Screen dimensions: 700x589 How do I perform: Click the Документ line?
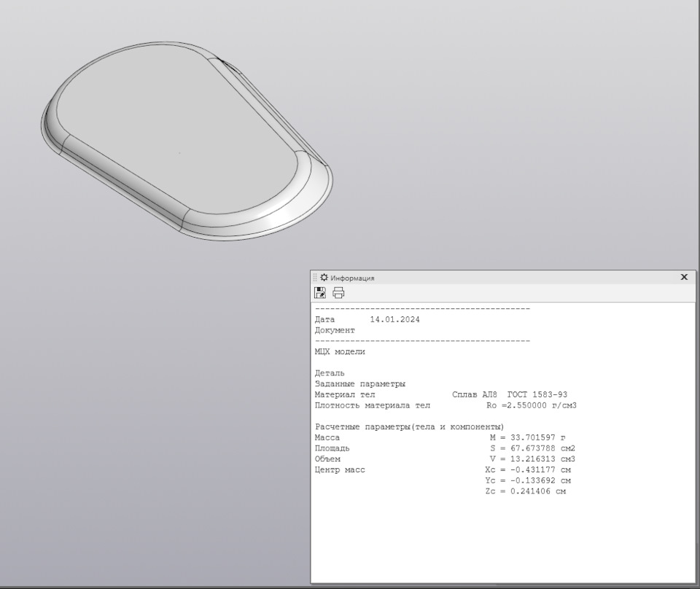point(335,331)
